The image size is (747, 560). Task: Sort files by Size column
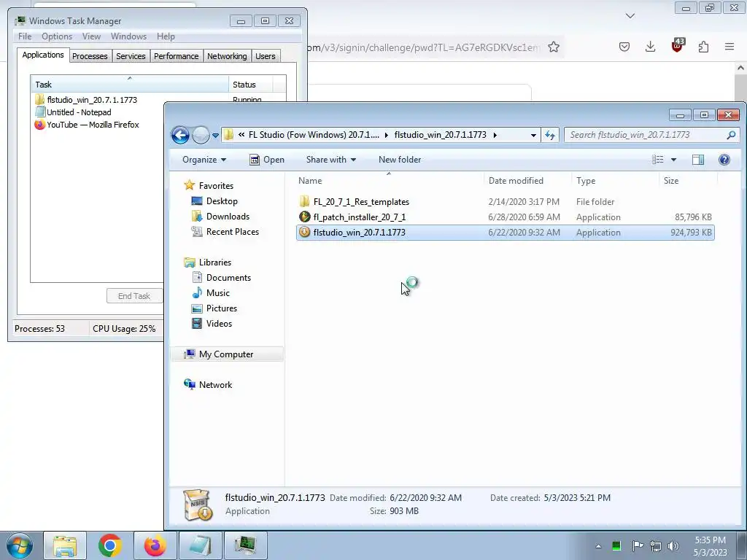pos(688,181)
